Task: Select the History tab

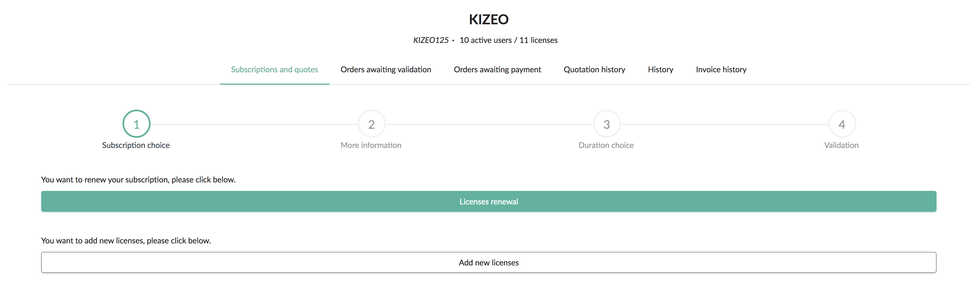Action: point(660,70)
